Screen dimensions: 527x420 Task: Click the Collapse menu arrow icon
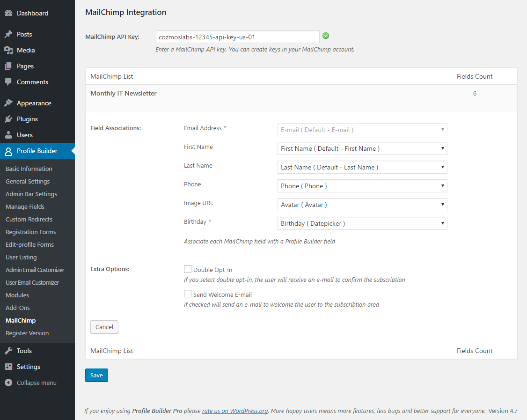(8, 383)
